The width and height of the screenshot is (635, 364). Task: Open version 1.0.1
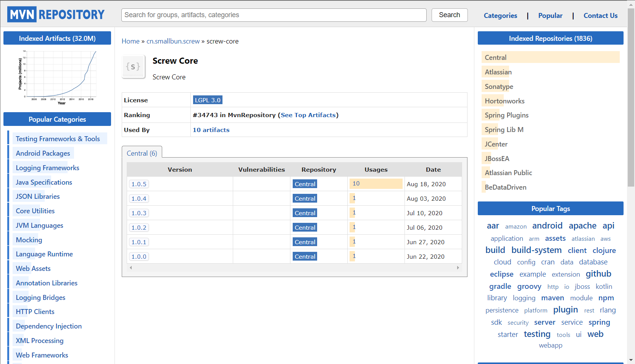139,242
